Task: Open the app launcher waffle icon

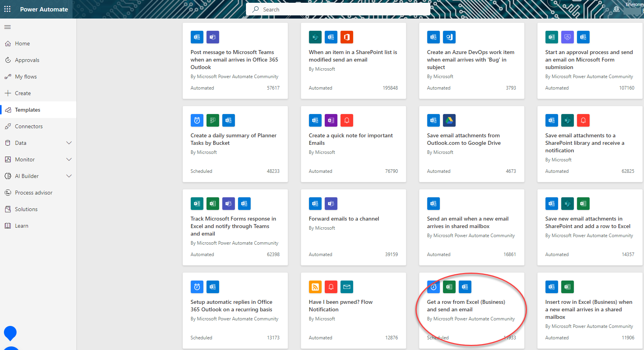Action: [x=7, y=9]
